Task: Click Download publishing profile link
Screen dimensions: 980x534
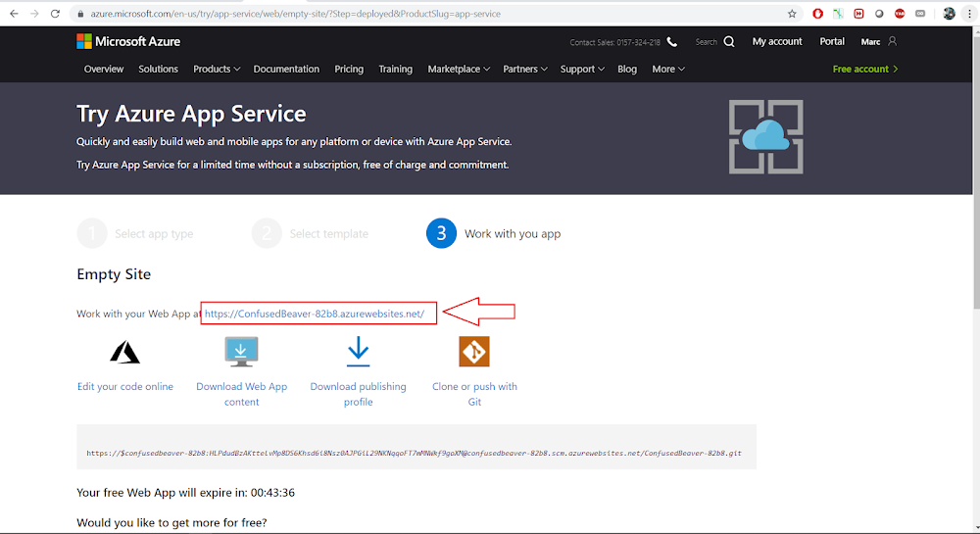Action: pyautogui.click(x=358, y=394)
